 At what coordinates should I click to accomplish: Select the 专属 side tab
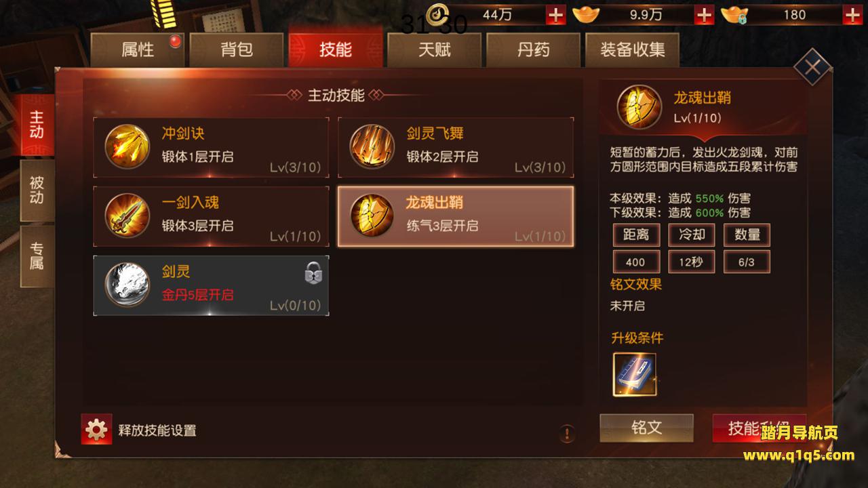pyautogui.click(x=37, y=256)
